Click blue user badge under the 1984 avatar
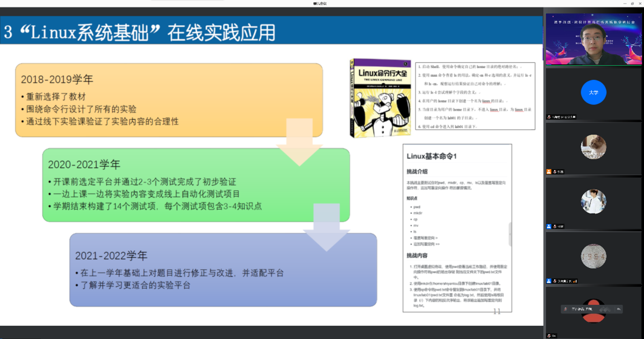Viewport: 644px width, 339px height. point(549,281)
